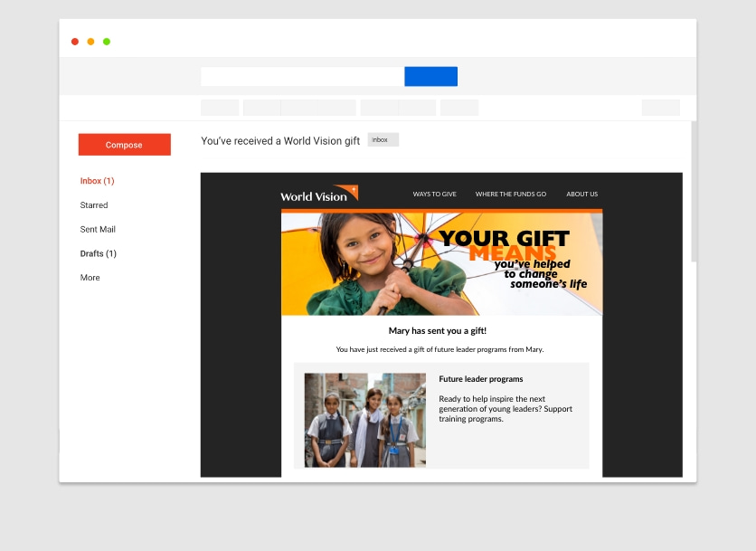Click the leftmost gray toolbar placeholder button
Viewport: 756px width, 551px height.
click(220, 108)
